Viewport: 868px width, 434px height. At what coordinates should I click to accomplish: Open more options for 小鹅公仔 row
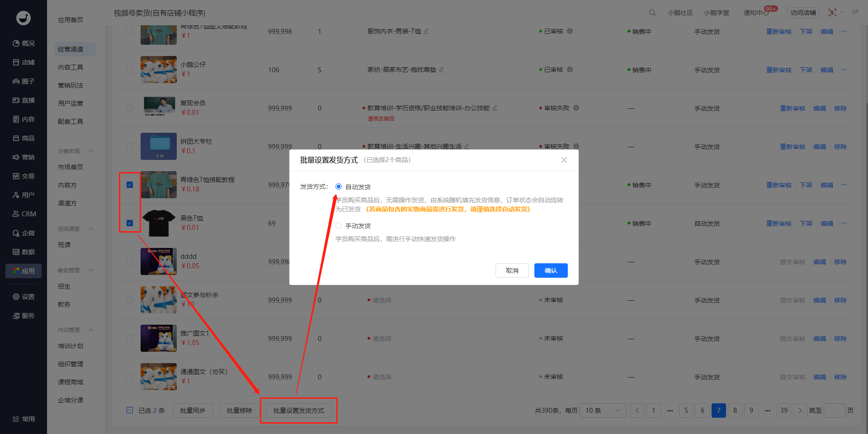tap(844, 70)
